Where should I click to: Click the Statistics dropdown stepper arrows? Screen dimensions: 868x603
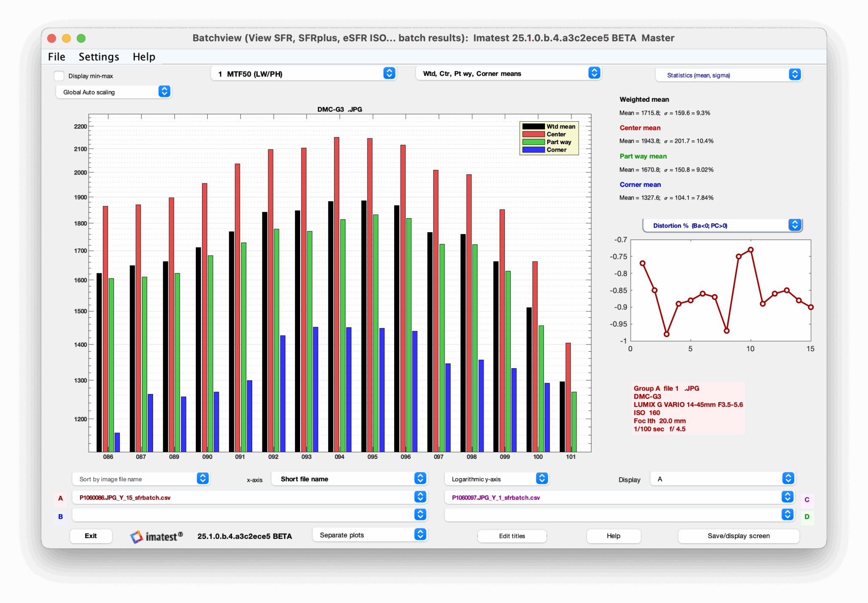[x=795, y=75]
